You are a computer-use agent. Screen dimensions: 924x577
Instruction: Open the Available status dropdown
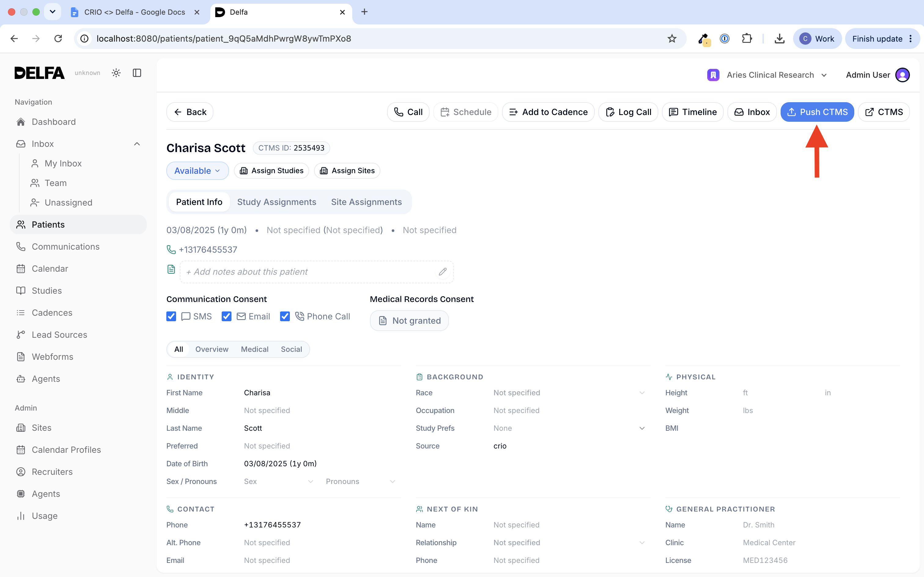click(x=197, y=171)
